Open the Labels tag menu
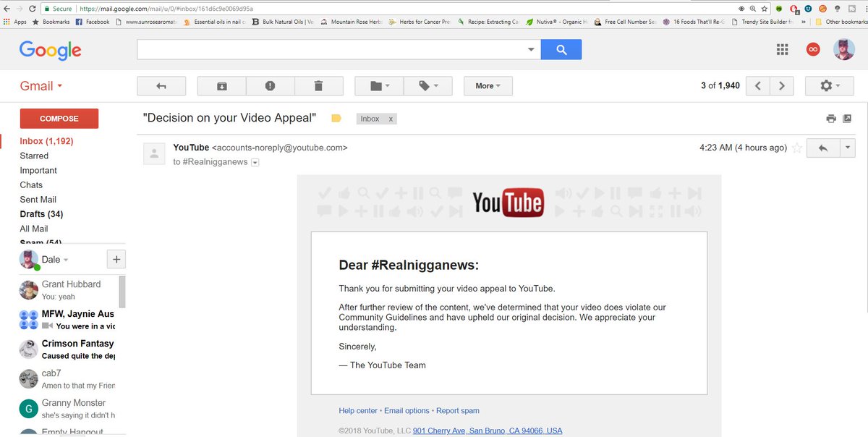This screenshot has height=437, width=868. [428, 86]
